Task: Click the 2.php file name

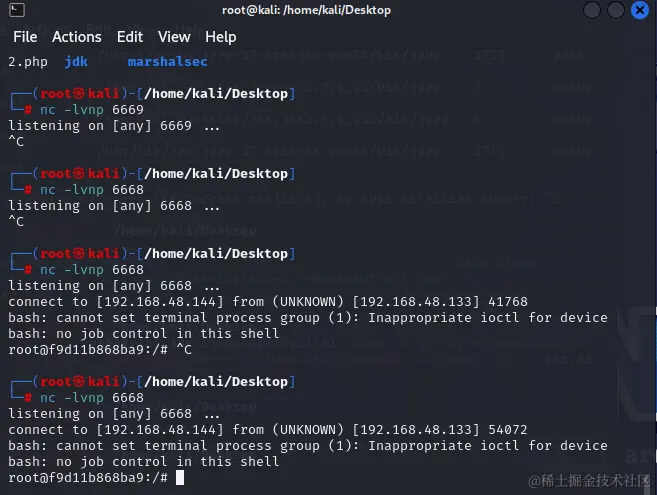Action: point(28,62)
